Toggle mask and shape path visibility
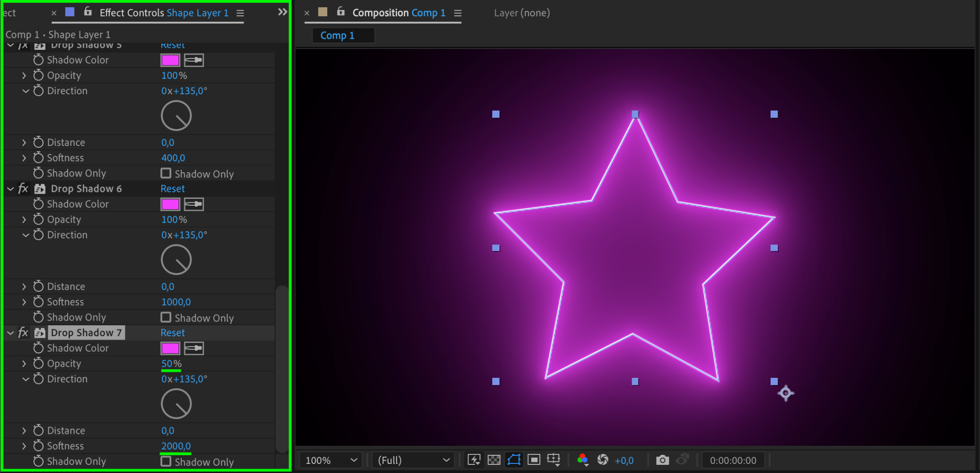Screen dimensions: 980x473 514,460
